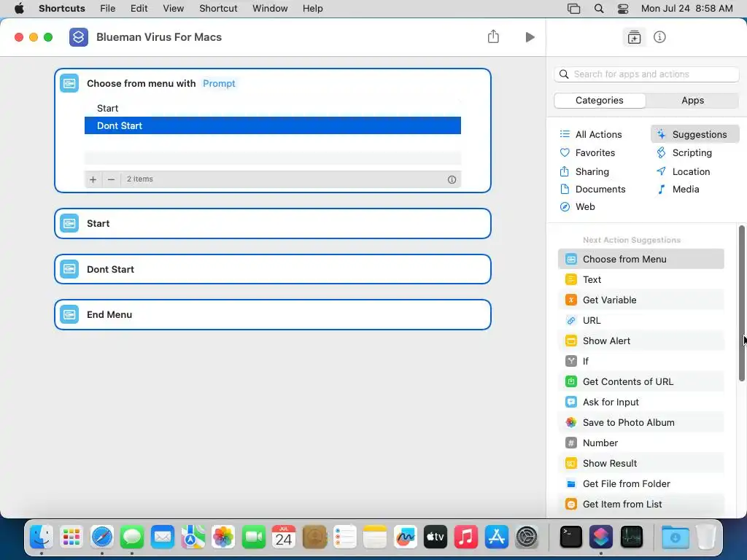Open the Shortcuts app in the Dock
This screenshot has width=747, height=560.
(x=601, y=537)
